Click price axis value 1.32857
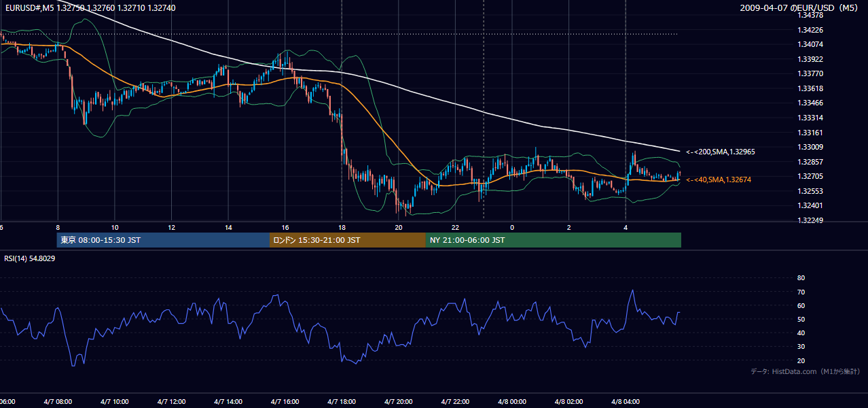The width and height of the screenshot is (868, 408). pos(810,162)
